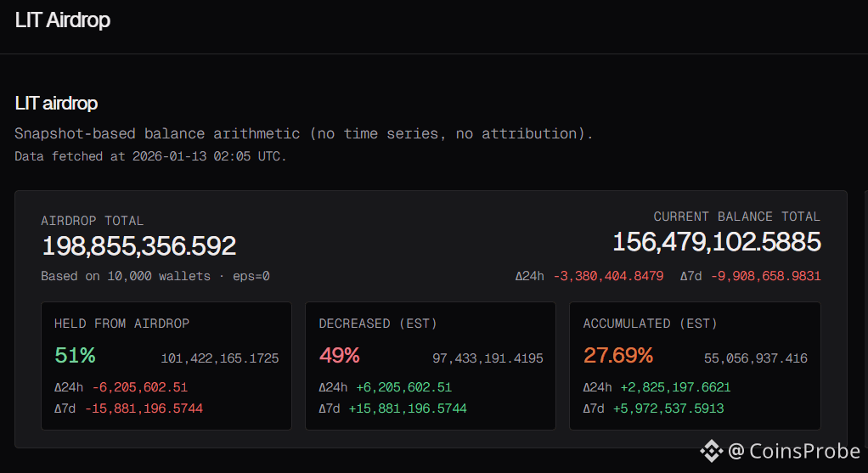This screenshot has height=473, width=868.
Task: Open the Held From Airdrop card header
Action: click(x=121, y=324)
